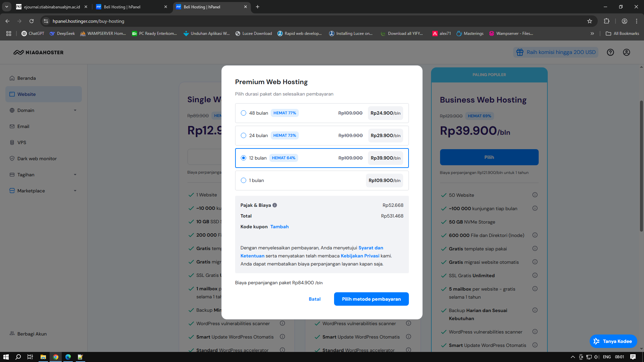Viewport: 644px width, 362px height.
Task: Open the help question mark icon
Action: click(x=610, y=52)
